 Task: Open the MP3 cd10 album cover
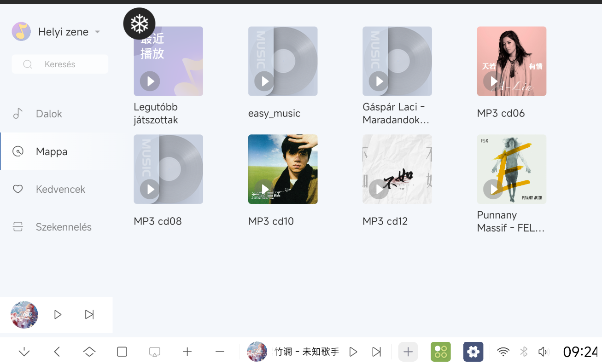click(x=283, y=169)
